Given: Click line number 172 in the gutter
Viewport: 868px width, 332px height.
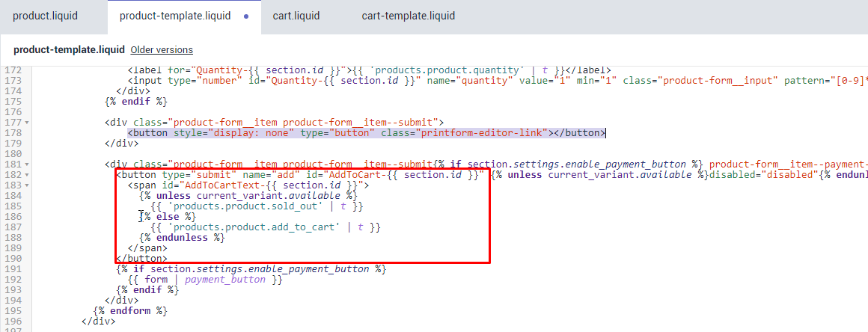Looking at the screenshot, I should point(13,70).
